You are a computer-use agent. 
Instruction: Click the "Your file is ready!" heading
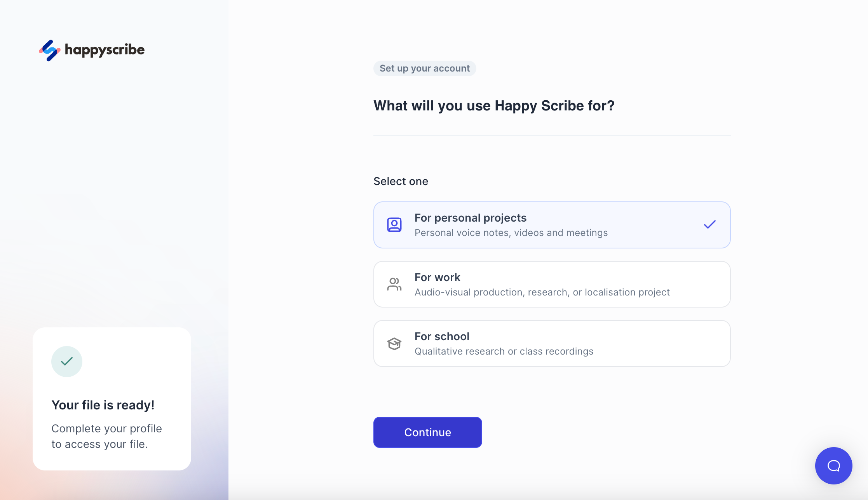coord(103,405)
